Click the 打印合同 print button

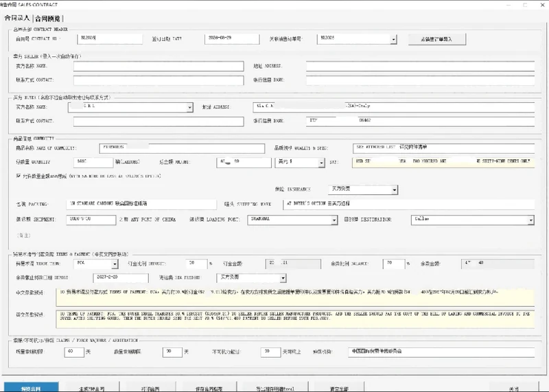tap(150, 387)
